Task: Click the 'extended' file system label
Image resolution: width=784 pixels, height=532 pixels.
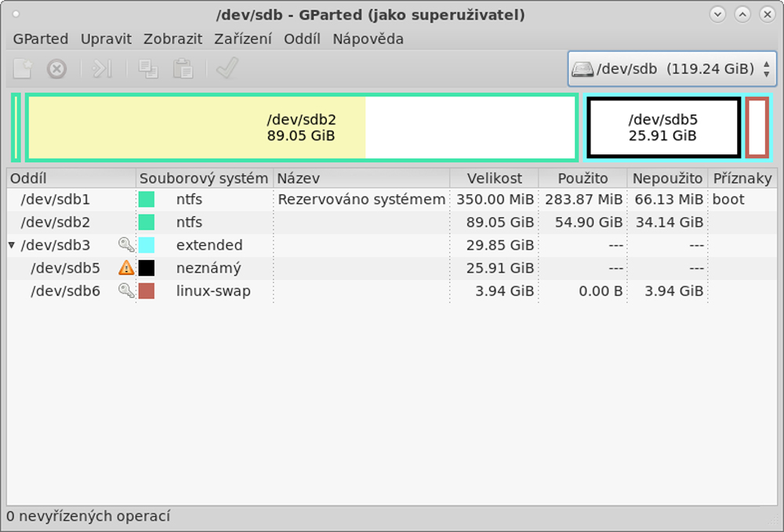Action: [209, 245]
